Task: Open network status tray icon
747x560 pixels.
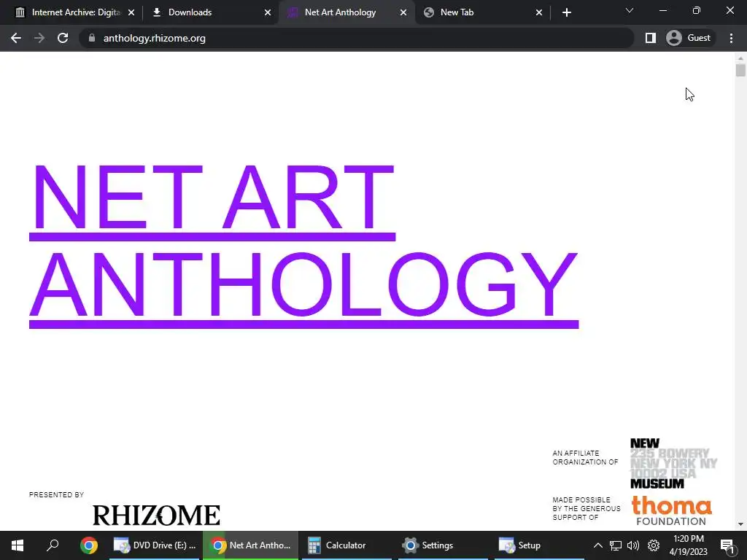Action: 616,545
